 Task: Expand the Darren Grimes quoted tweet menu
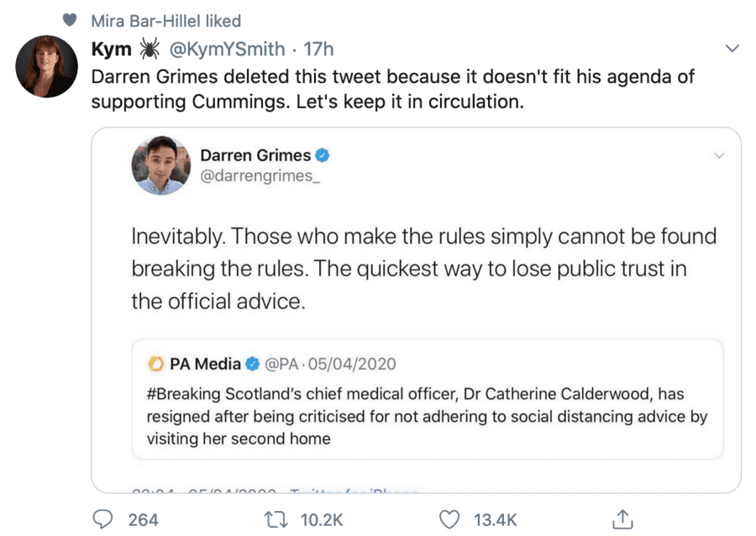(718, 155)
